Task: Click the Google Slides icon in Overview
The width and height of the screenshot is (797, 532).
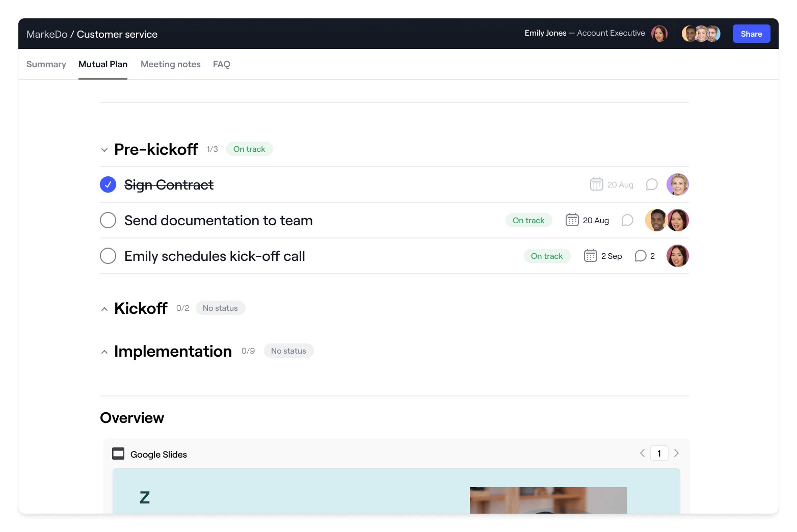Action: (118, 454)
